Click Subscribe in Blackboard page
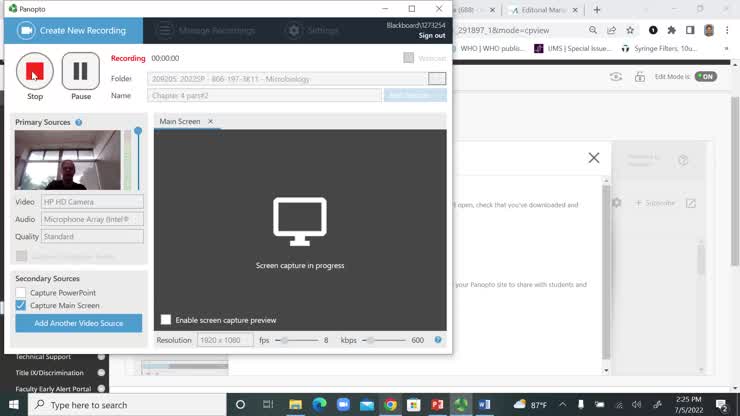Image resolution: width=740 pixels, height=416 pixels. (655, 203)
